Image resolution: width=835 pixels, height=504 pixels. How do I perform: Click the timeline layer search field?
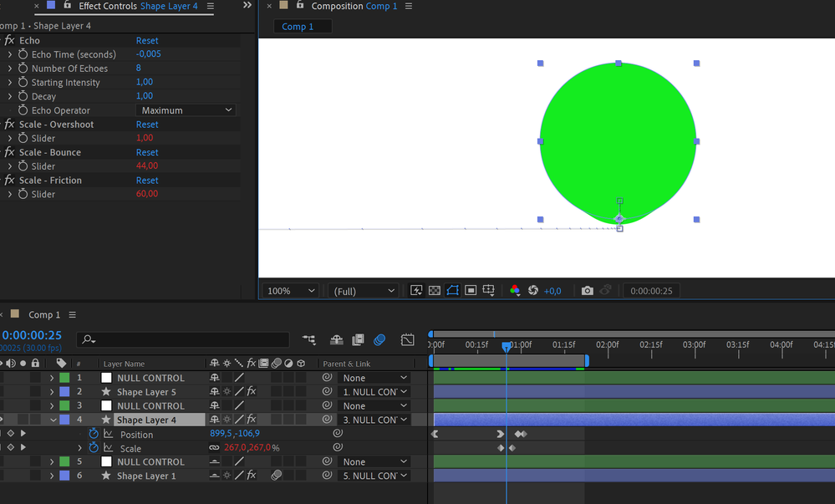pyautogui.click(x=184, y=340)
